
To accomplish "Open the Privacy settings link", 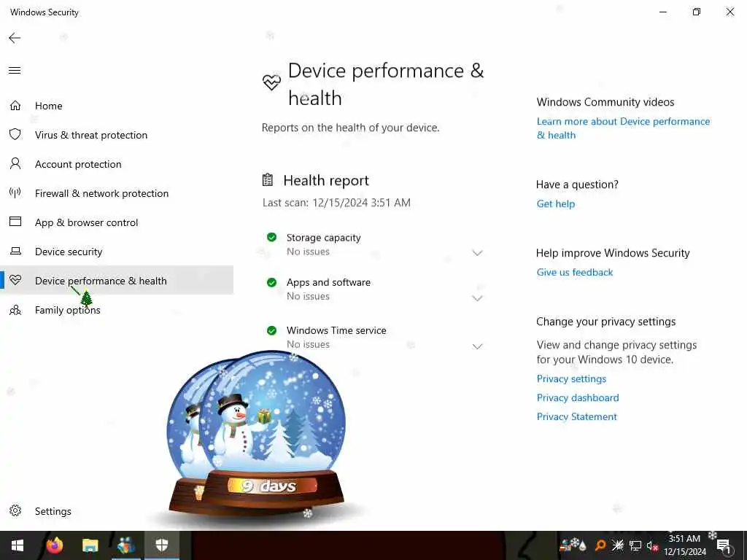I will [571, 378].
